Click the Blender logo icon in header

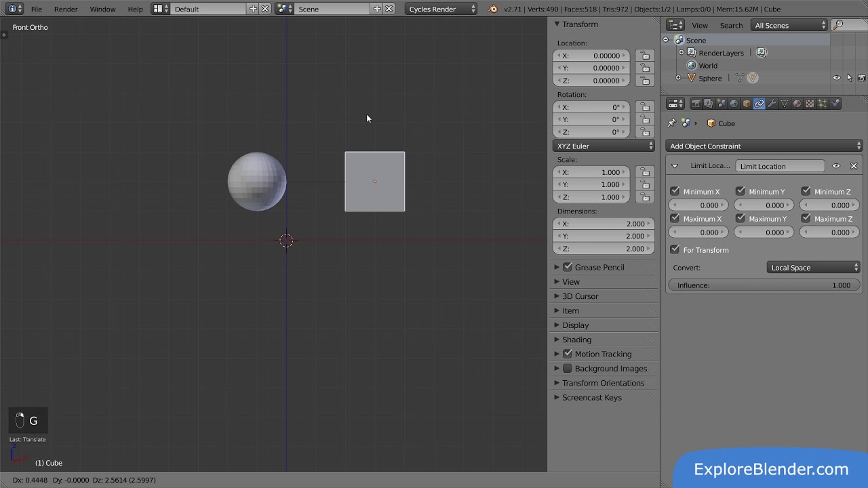tap(493, 9)
